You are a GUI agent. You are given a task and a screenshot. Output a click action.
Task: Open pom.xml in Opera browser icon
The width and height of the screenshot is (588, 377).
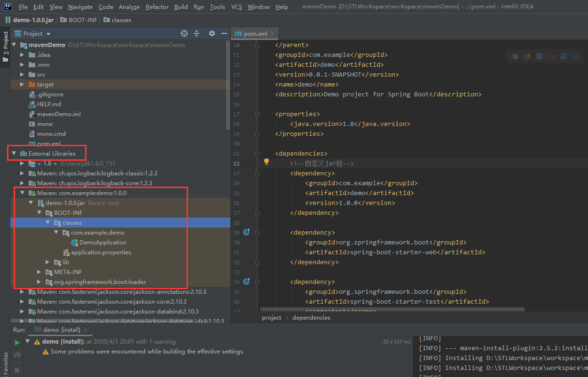[x=551, y=56]
